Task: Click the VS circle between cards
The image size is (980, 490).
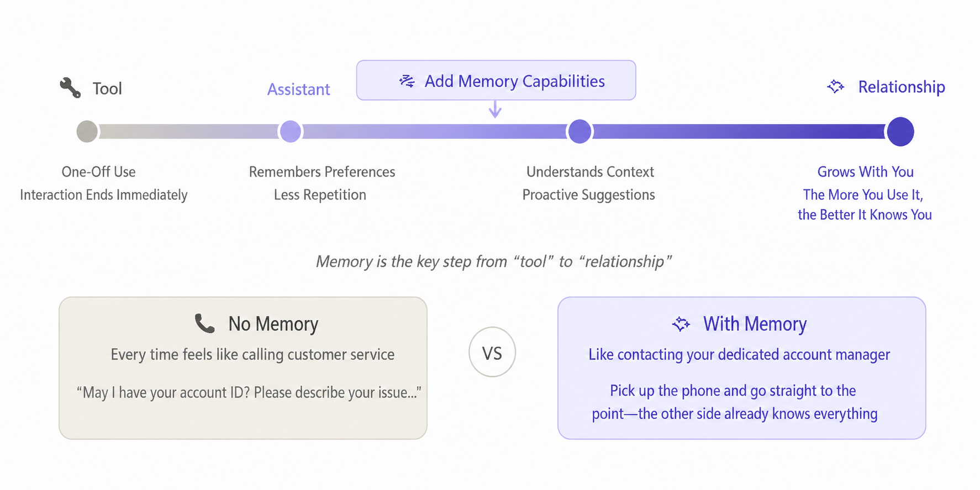Action: tap(492, 352)
